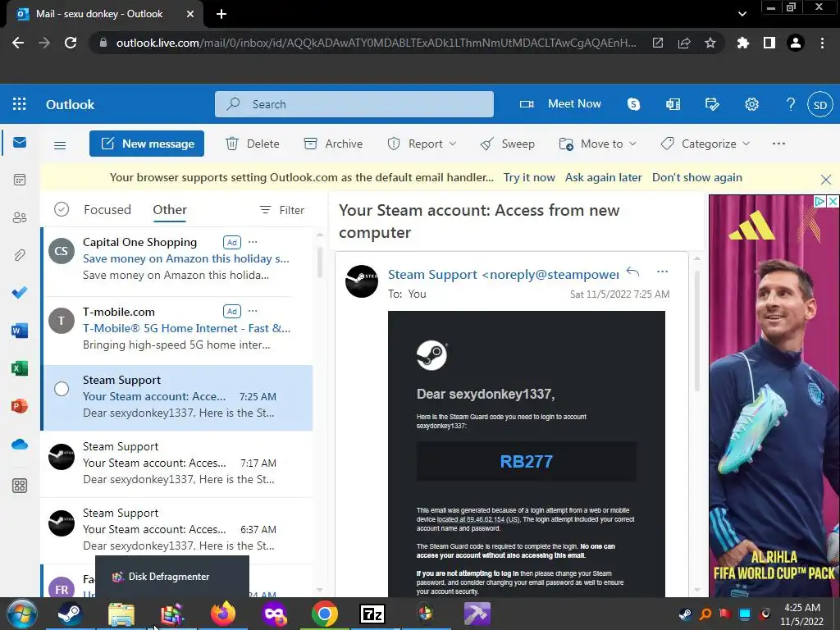This screenshot has height=630, width=840.
Task: Open Calendar in the left sidebar
Action: (x=20, y=180)
